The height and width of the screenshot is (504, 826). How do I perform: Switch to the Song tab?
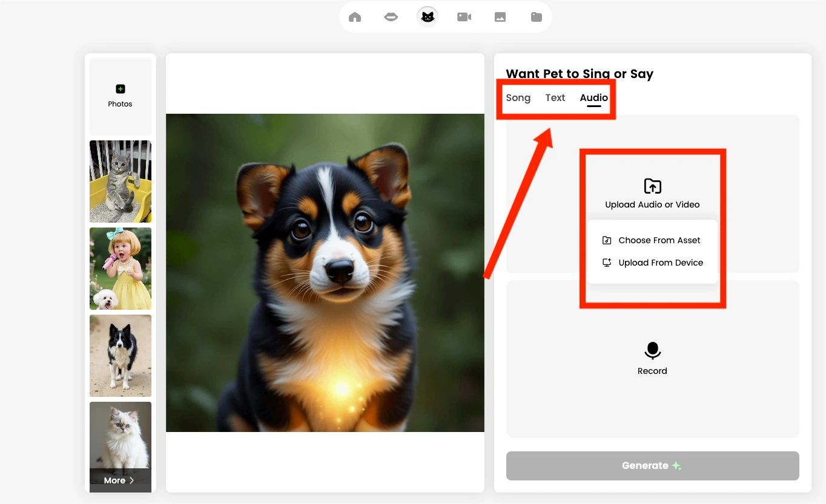518,97
